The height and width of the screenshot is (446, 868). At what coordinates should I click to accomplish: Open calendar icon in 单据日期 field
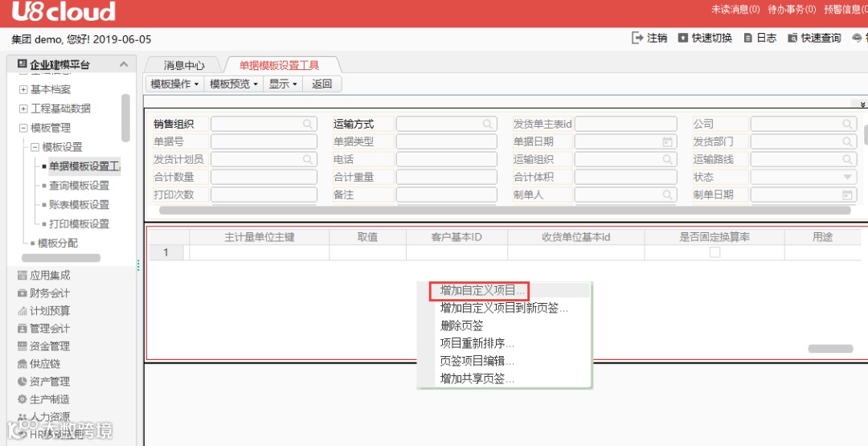[668, 141]
